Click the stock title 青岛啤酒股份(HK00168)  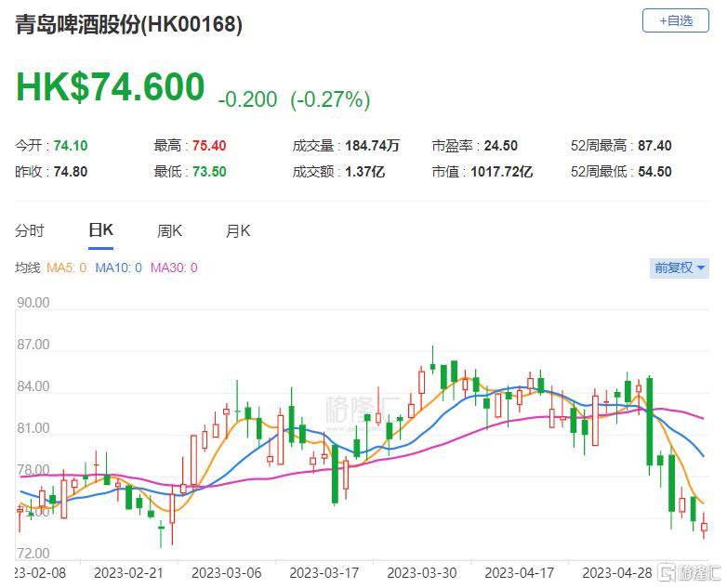(128, 24)
